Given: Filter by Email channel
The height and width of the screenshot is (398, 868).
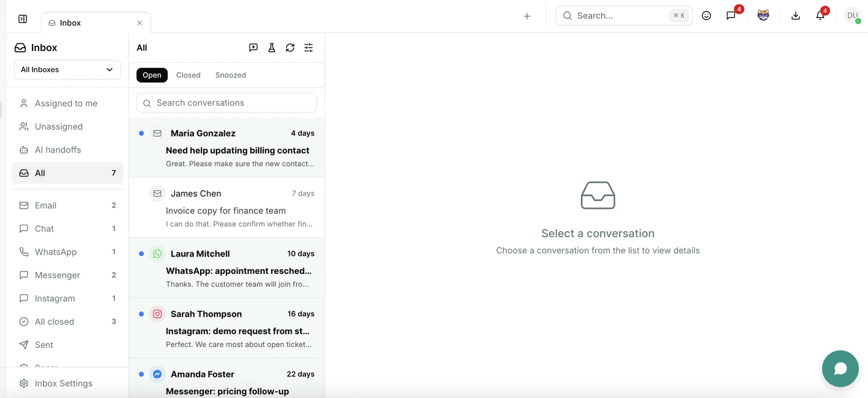Looking at the screenshot, I should (68, 205).
